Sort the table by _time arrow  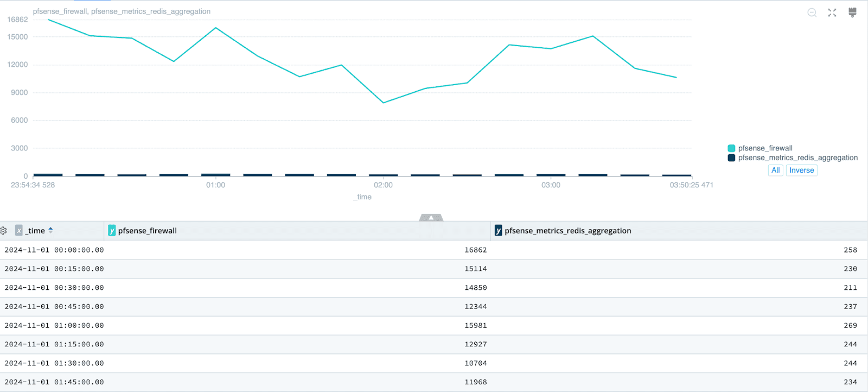coord(50,231)
